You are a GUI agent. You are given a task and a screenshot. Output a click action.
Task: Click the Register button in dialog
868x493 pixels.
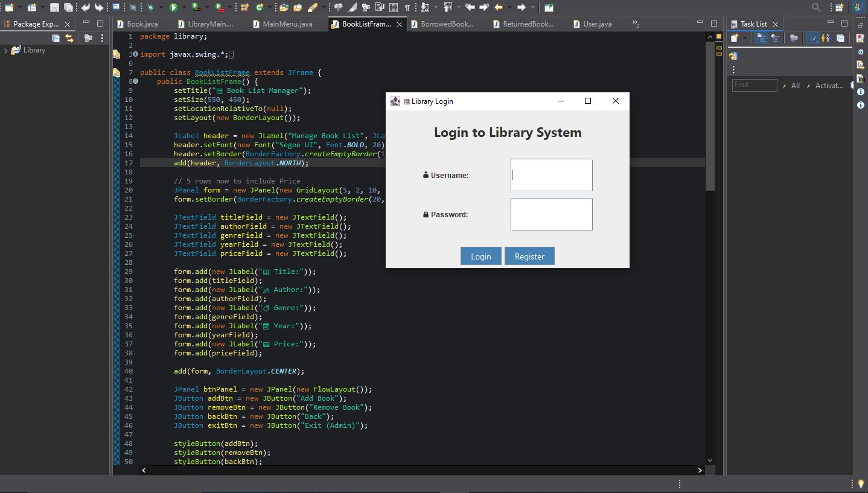(x=529, y=256)
